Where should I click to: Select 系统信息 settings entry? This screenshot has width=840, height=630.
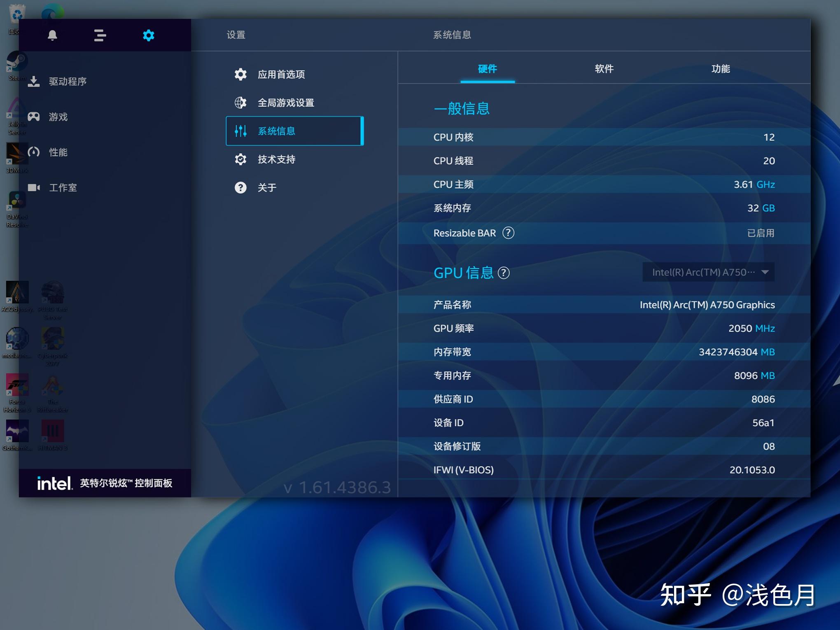(294, 131)
